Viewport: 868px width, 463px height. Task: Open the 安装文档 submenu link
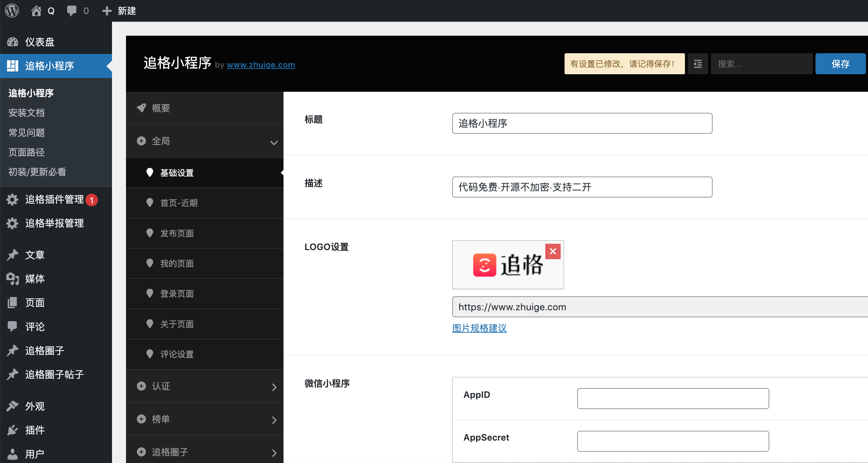click(x=27, y=113)
